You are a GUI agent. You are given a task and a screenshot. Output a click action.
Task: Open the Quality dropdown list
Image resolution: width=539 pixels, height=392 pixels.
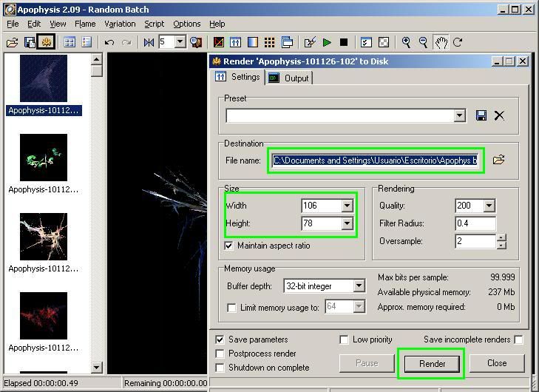pyautogui.click(x=489, y=206)
